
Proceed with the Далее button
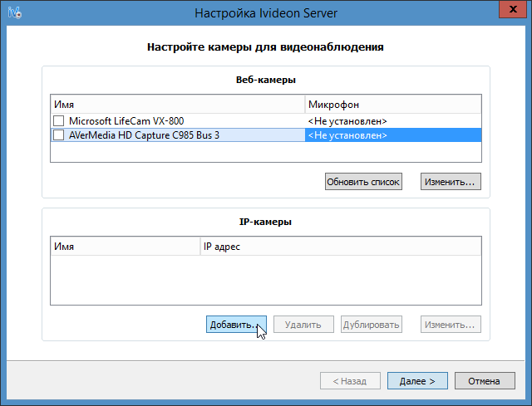click(417, 381)
